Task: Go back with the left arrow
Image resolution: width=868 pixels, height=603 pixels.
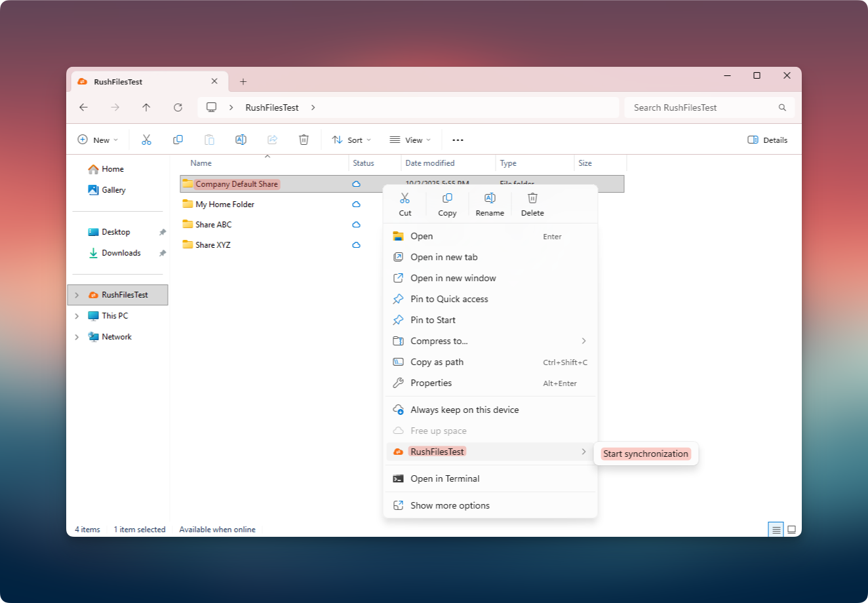Action: pyautogui.click(x=83, y=107)
